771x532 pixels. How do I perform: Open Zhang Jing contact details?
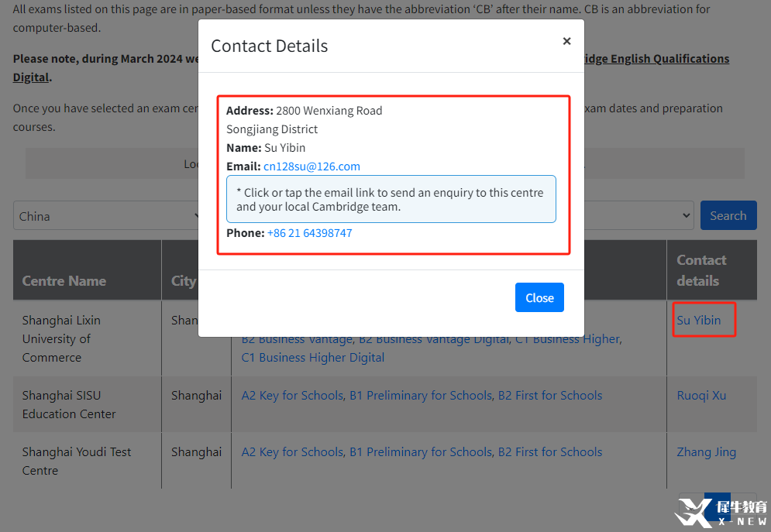point(706,452)
